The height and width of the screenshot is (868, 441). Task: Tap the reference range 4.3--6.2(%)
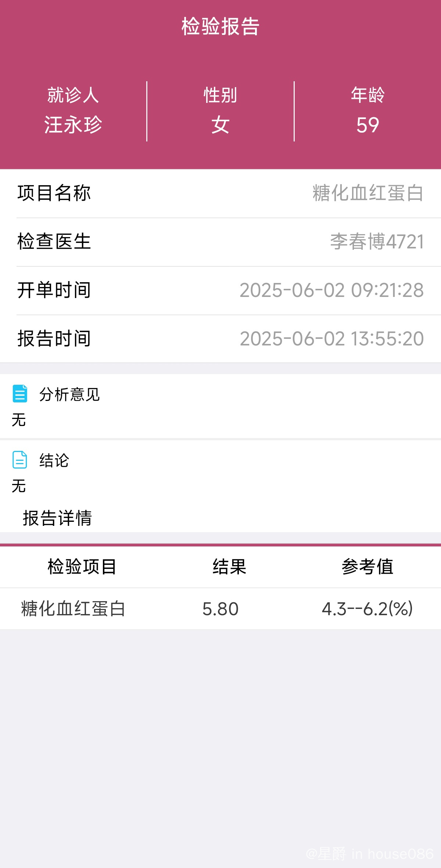point(367,609)
